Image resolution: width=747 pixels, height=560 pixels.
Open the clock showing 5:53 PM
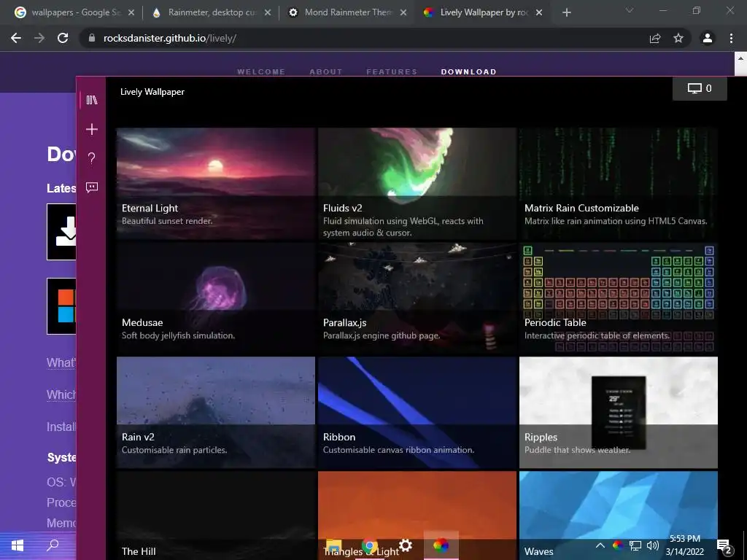(684, 545)
